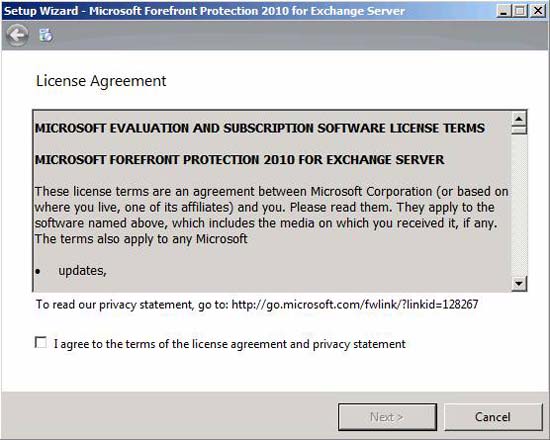The image size is (550, 440).
Task: Click the Next button
Action: pyautogui.click(x=387, y=417)
